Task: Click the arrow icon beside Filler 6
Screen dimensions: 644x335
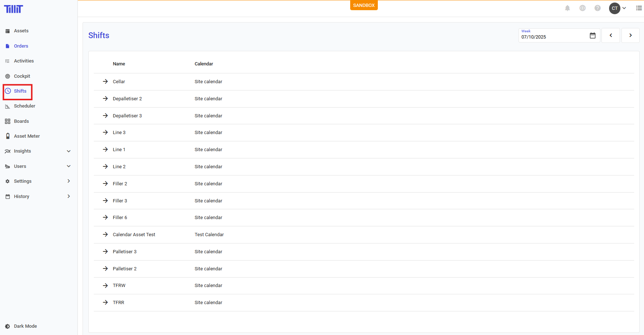Action: point(105,218)
